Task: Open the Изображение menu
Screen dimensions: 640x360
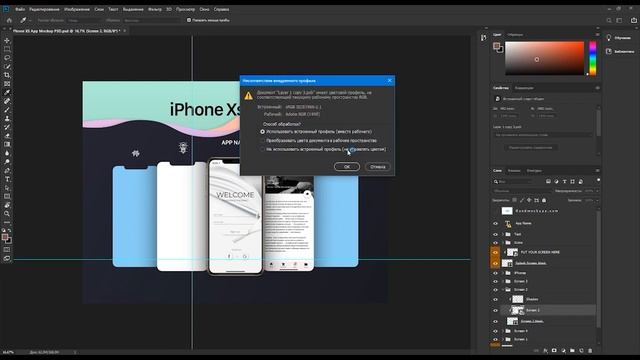Action: click(77, 9)
